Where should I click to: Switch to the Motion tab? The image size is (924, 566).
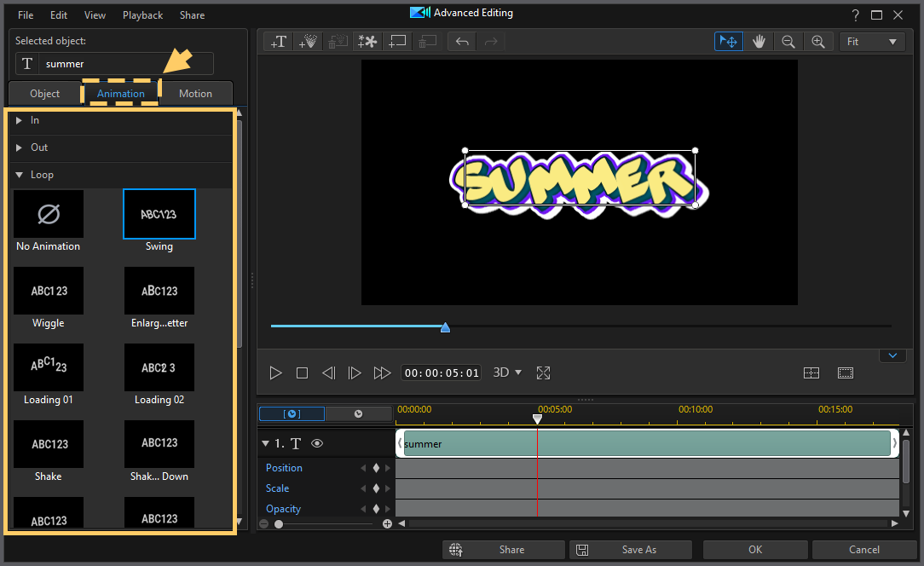[x=195, y=93]
